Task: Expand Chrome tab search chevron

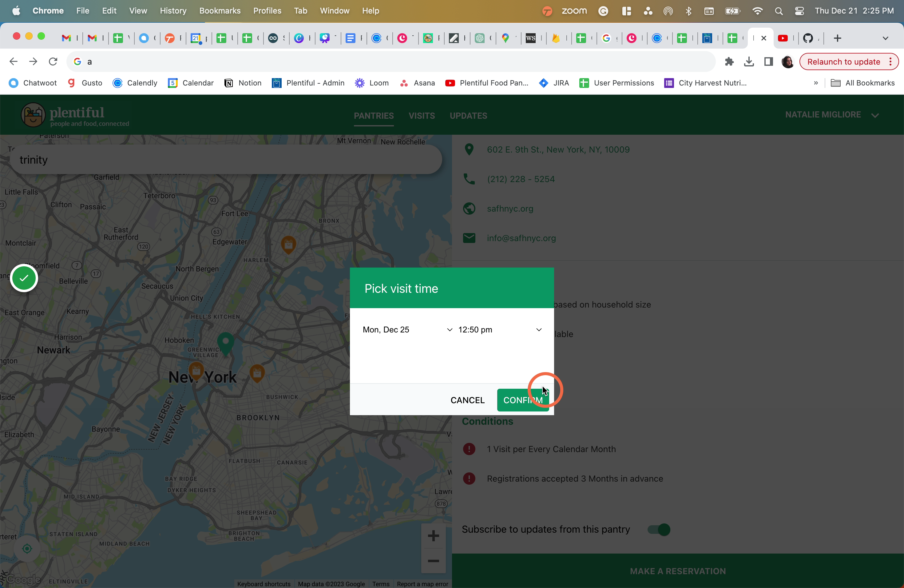Action: coord(885,38)
